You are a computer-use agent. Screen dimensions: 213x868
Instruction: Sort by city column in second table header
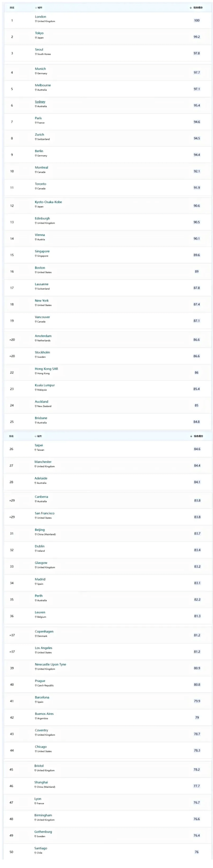[38, 437]
